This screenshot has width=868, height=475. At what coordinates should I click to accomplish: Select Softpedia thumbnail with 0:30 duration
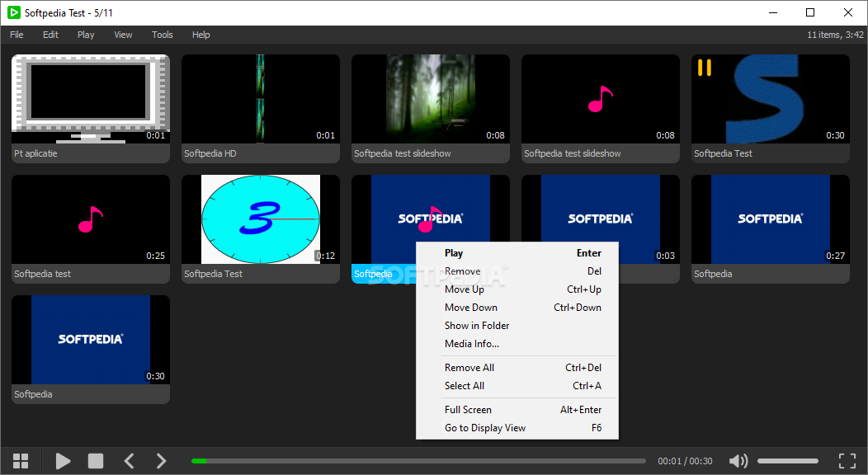point(91,340)
